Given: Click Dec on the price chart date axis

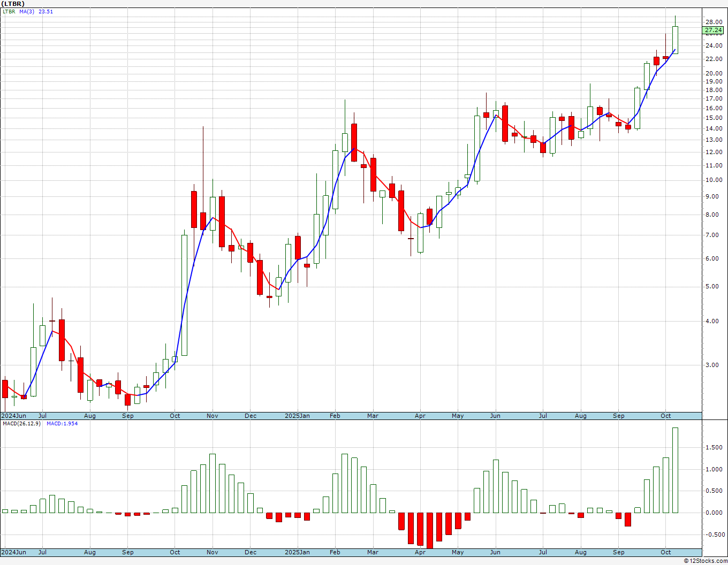Looking at the screenshot, I should [251, 416].
